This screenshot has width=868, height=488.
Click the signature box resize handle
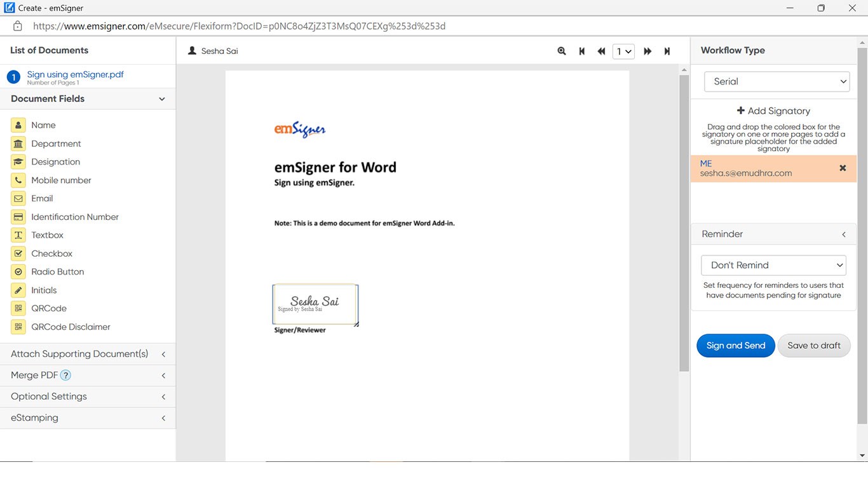pos(356,324)
